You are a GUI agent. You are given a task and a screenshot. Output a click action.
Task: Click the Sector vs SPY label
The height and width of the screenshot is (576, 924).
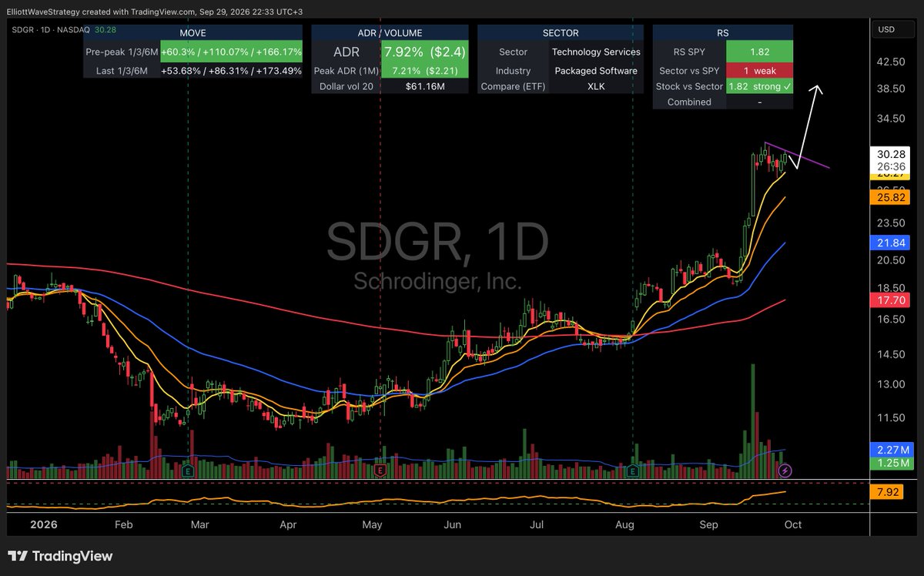tap(689, 70)
